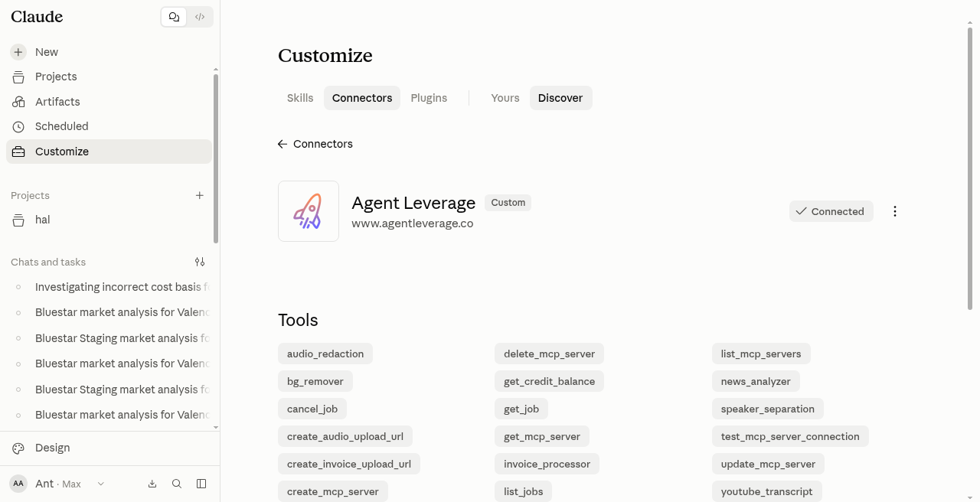Expand the Ant Max account menu
Screen dimensions: 980x502
(x=57, y=484)
